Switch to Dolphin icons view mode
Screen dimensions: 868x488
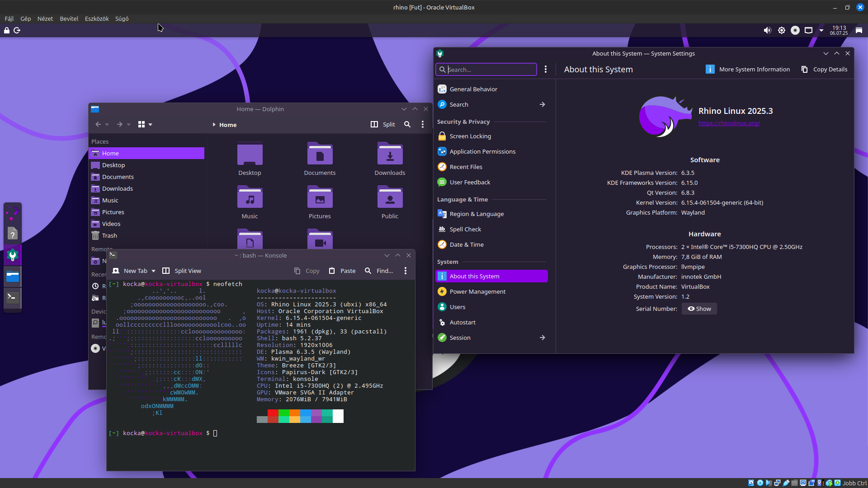[142, 124]
